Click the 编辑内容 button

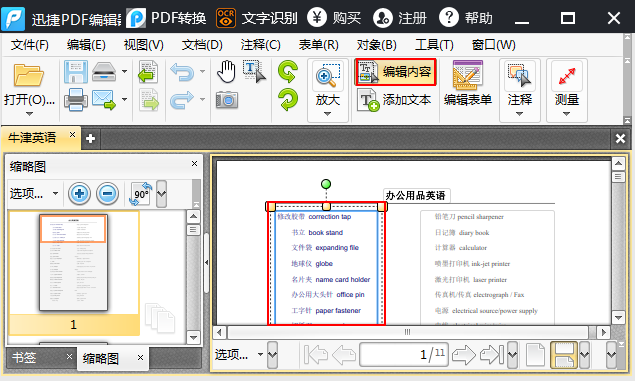[x=395, y=72]
